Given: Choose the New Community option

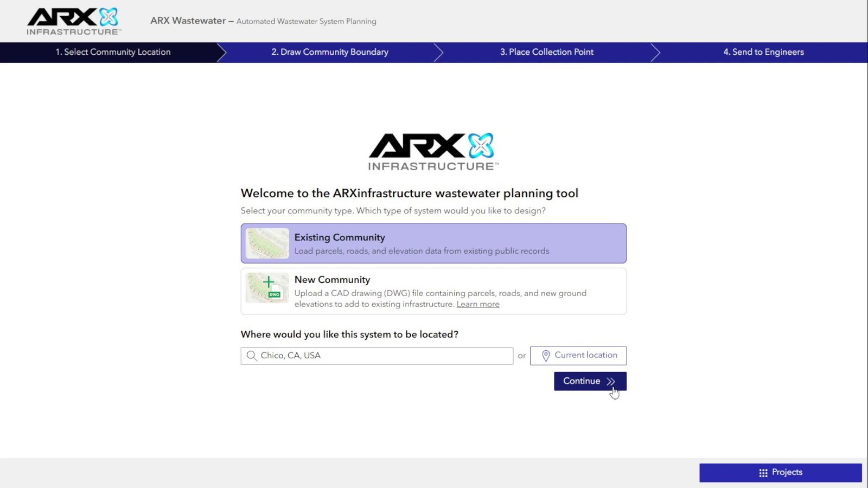Looking at the screenshot, I should pyautogui.click(x=433, y=291).
